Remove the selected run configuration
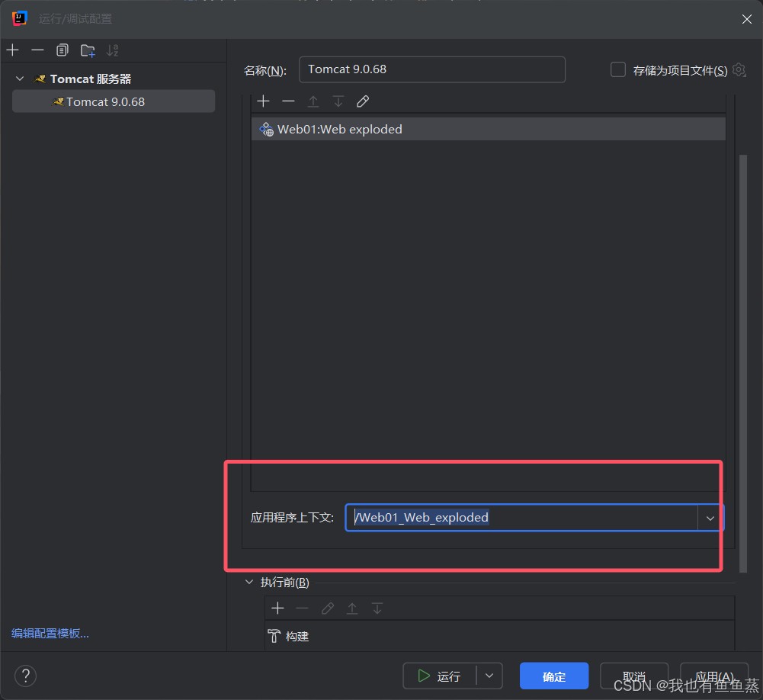Screen dimensions: 763x700 [37, 50]
